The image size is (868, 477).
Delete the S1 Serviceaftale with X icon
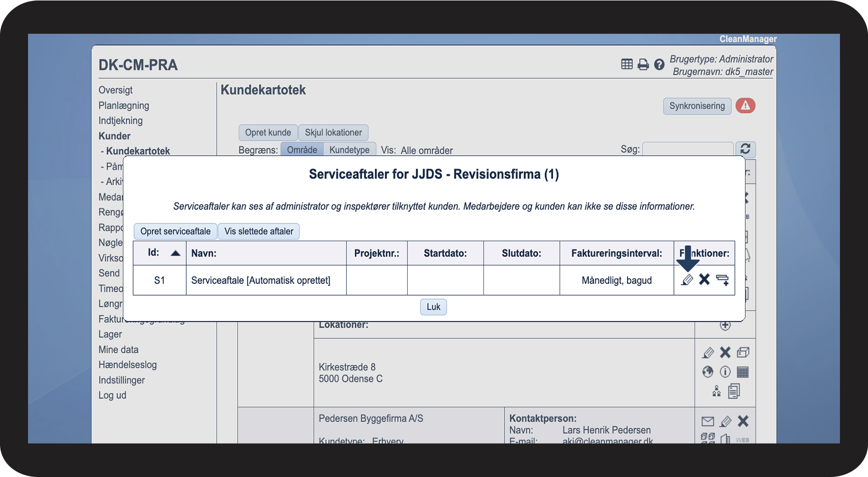pos(704,280)
